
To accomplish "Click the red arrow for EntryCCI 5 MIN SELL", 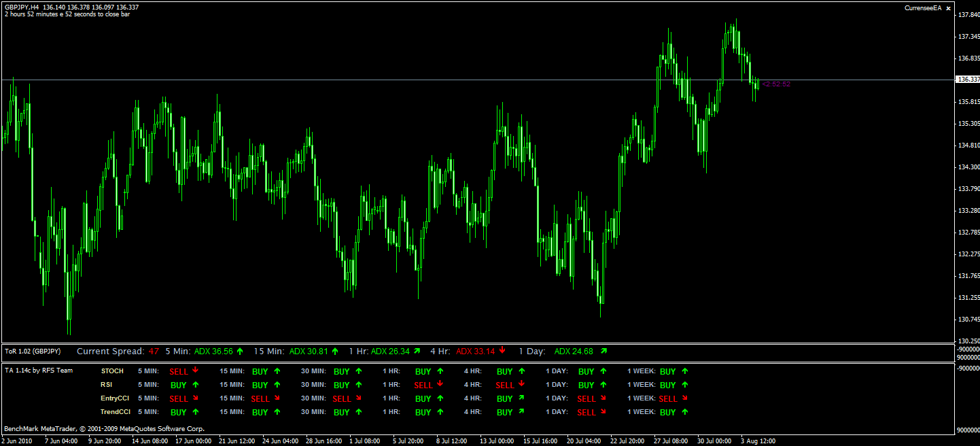I will coord(195,398).
